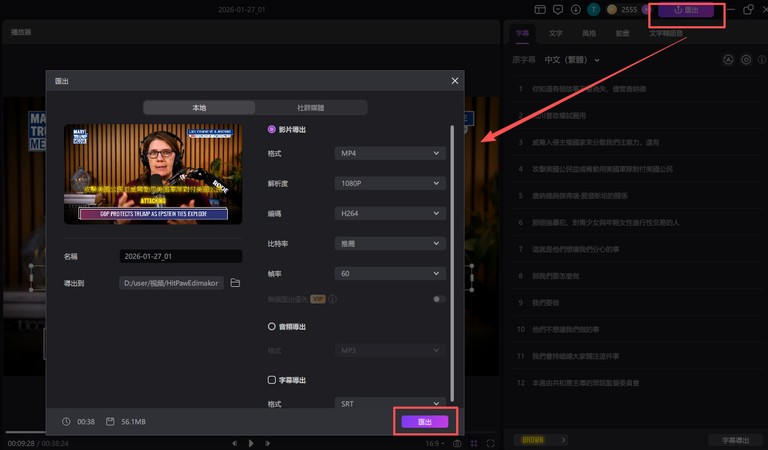Click the settings icon in subtitle panel
768x450 pixels.
(746, 60)
